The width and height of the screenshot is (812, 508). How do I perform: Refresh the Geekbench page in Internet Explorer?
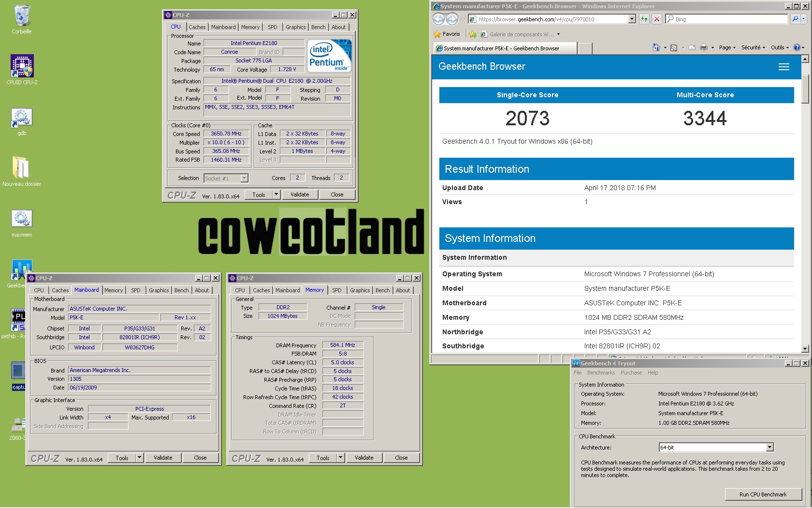click(x=644, y=19)
